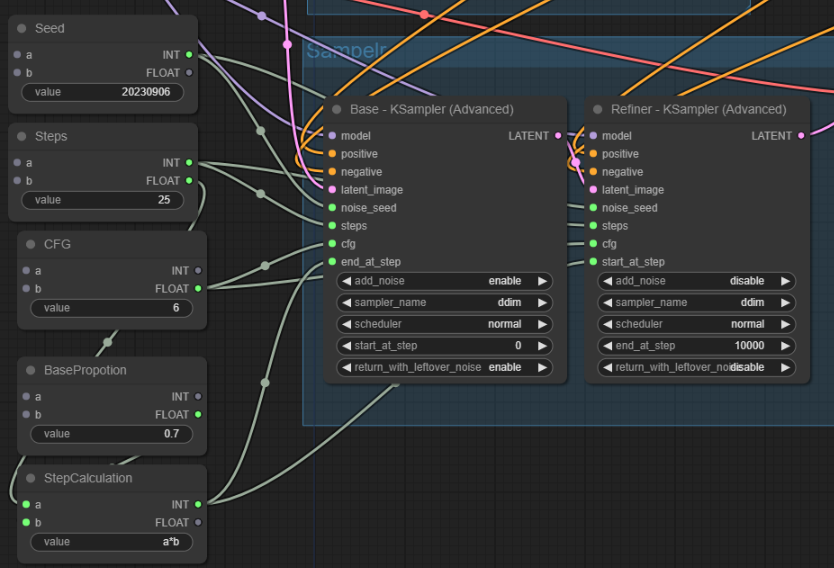Click the StepCalculation INT output socket
The image size is (834, 568).
point(198,505)
